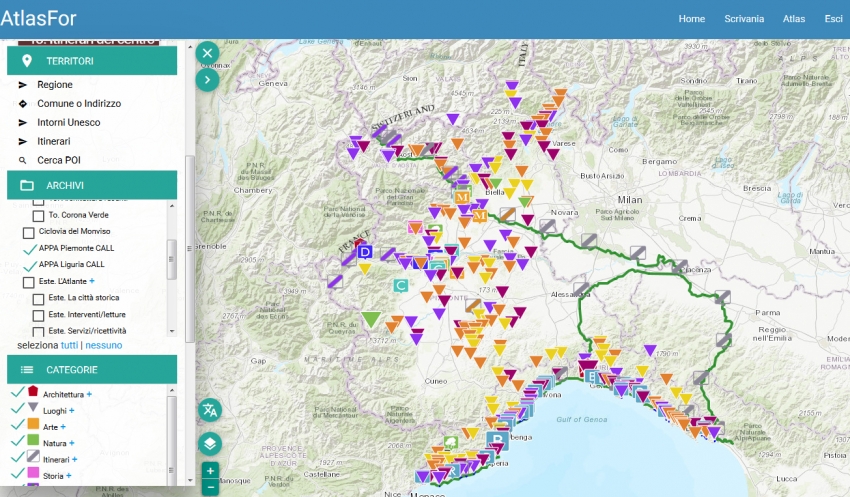Click the teal C marker on the map
The height and width of the screenshot is (497, 850).
[401, 285]
